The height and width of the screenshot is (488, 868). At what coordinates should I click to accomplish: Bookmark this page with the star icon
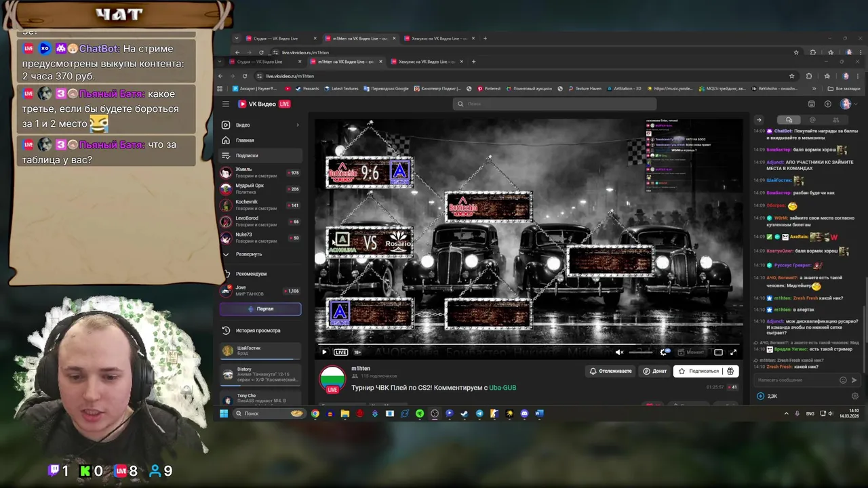(x=791, y=76)
